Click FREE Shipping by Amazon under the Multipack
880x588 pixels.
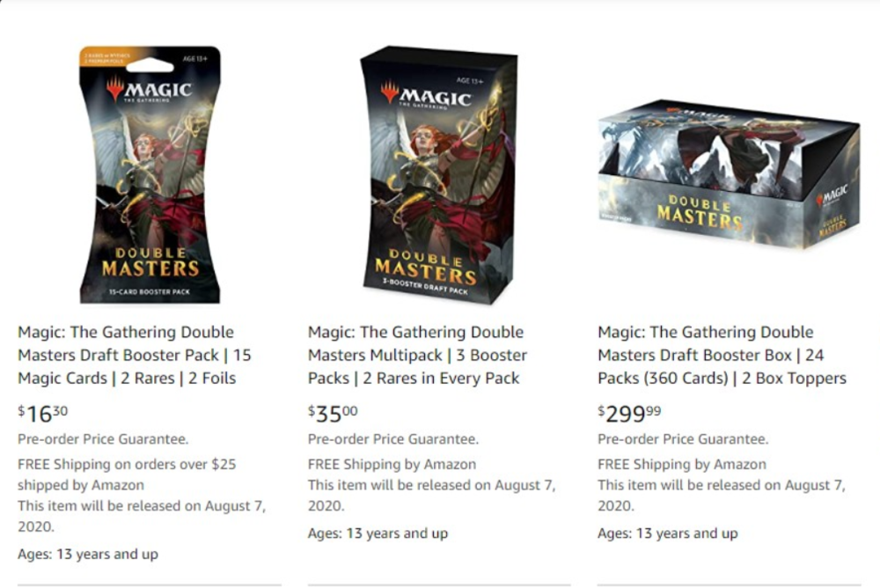pyautogui.click(x=392, y=465)
